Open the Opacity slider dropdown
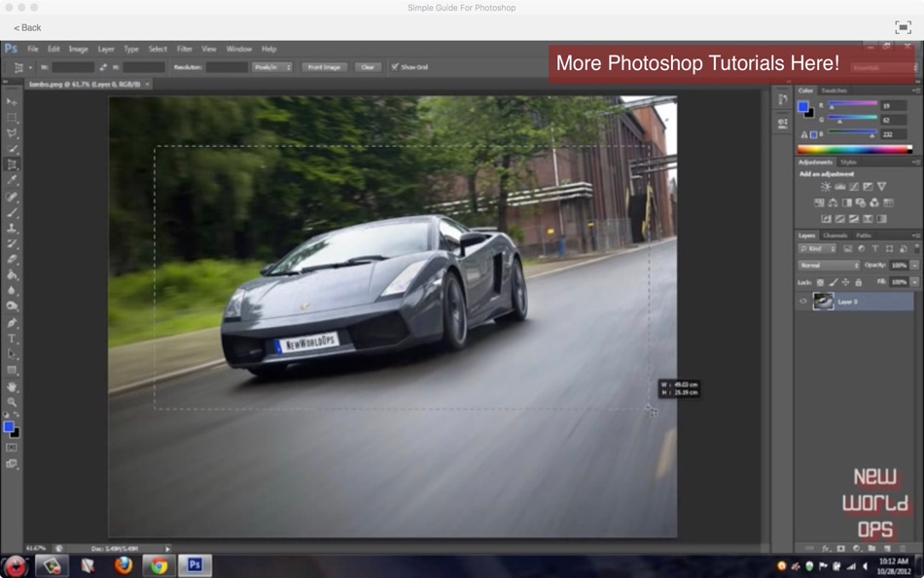Viewport: 924px width, 578px height. pos(914,266)
